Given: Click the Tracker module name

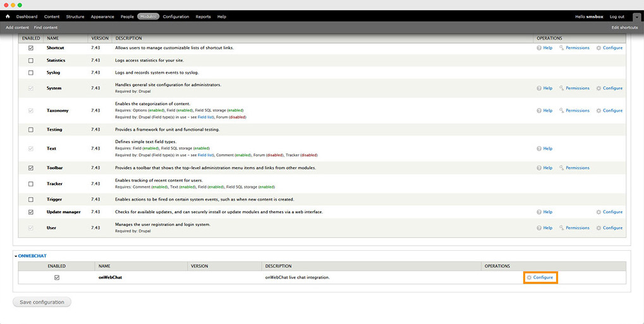Looking at the screenshot, I should tap(54, 184).
